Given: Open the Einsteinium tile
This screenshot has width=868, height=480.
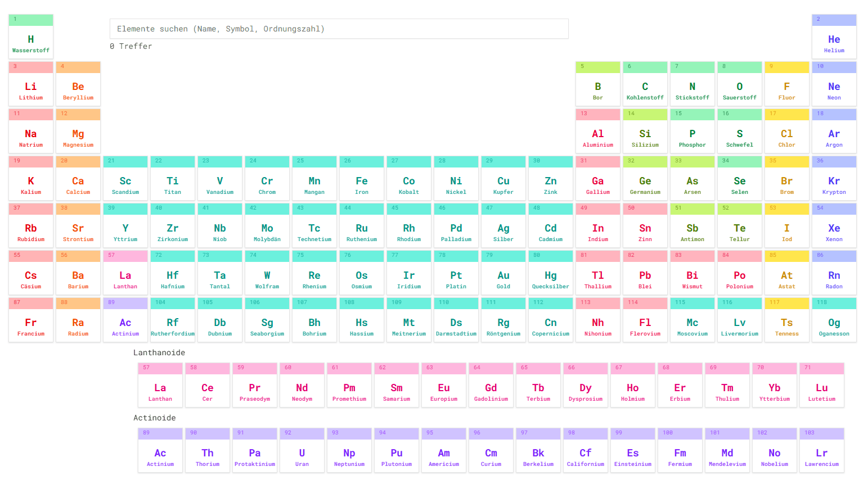Looking at the screenshot, I should [x=633, y=450].
